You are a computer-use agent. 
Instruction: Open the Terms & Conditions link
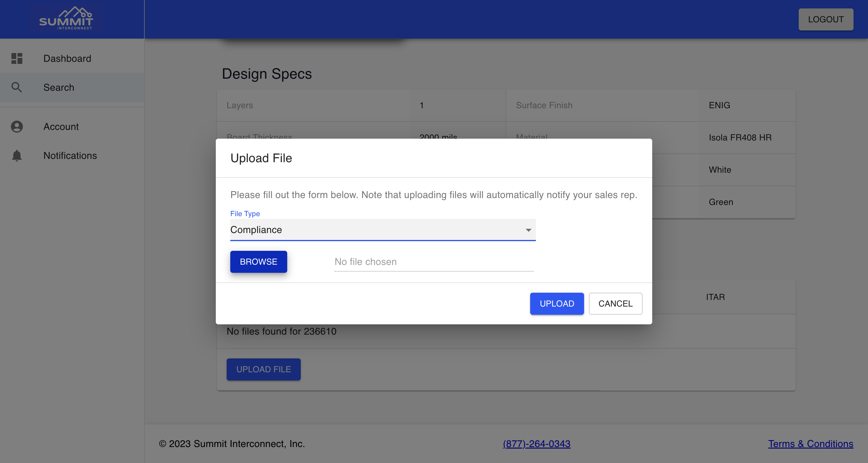pyautogui.click(x=810, y=444)
